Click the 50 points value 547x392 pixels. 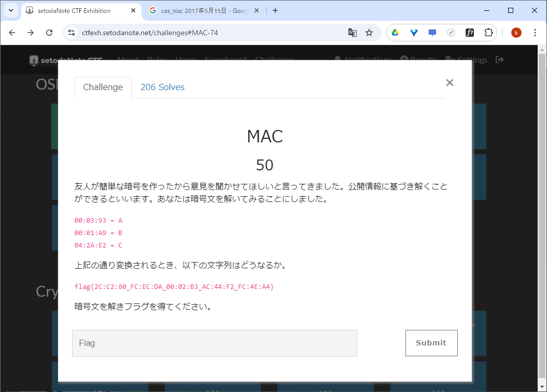(265, 165)
